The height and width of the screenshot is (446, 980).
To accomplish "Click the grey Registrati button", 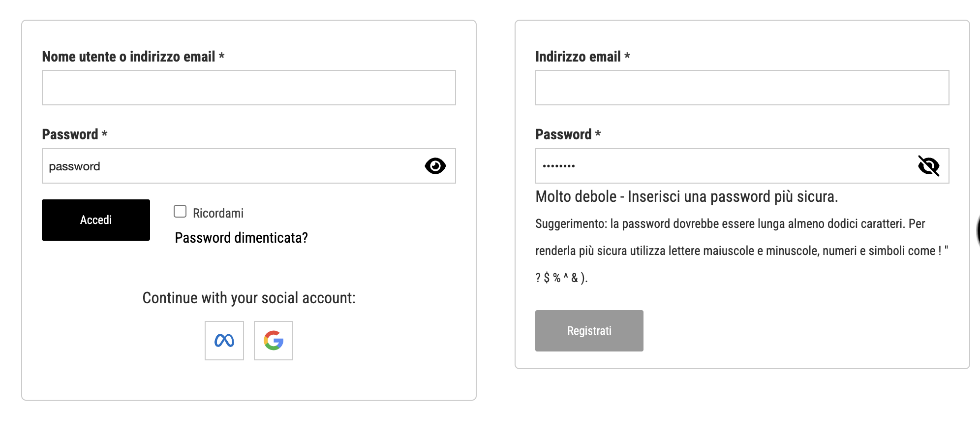I will (x=589, y=331).
